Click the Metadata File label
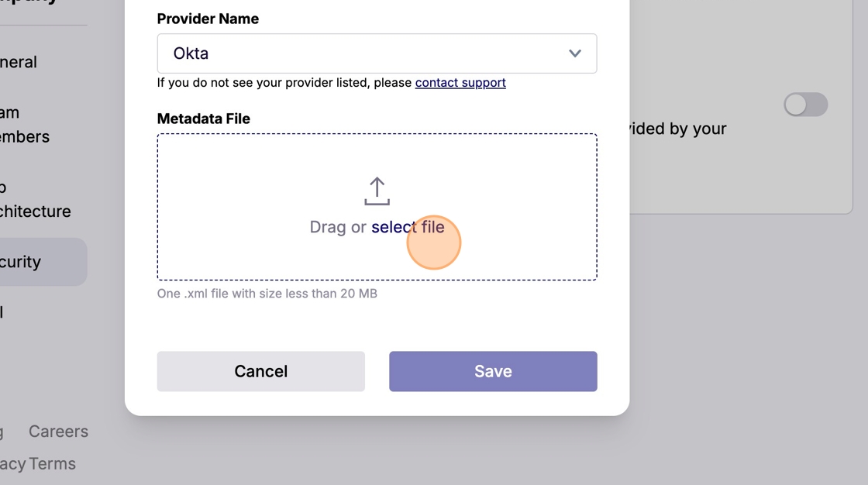Image resolution: width=868 pixels, height=485 pixels. 203,119
